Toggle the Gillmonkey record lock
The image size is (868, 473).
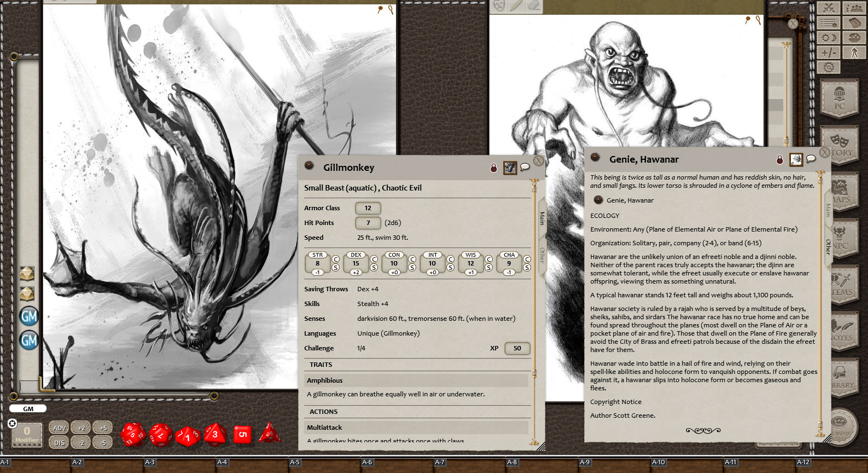493,168
